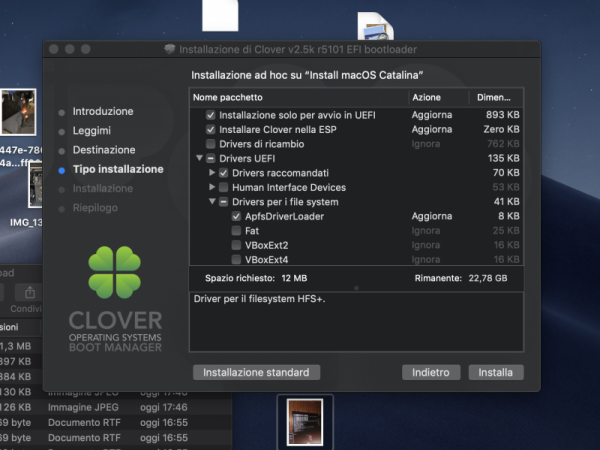Check Human Interface Devices
This screenshot has height=450, width=600.
click(x=223, y=188)
